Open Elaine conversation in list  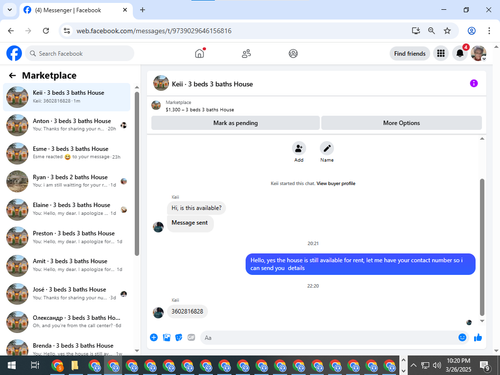67,209
